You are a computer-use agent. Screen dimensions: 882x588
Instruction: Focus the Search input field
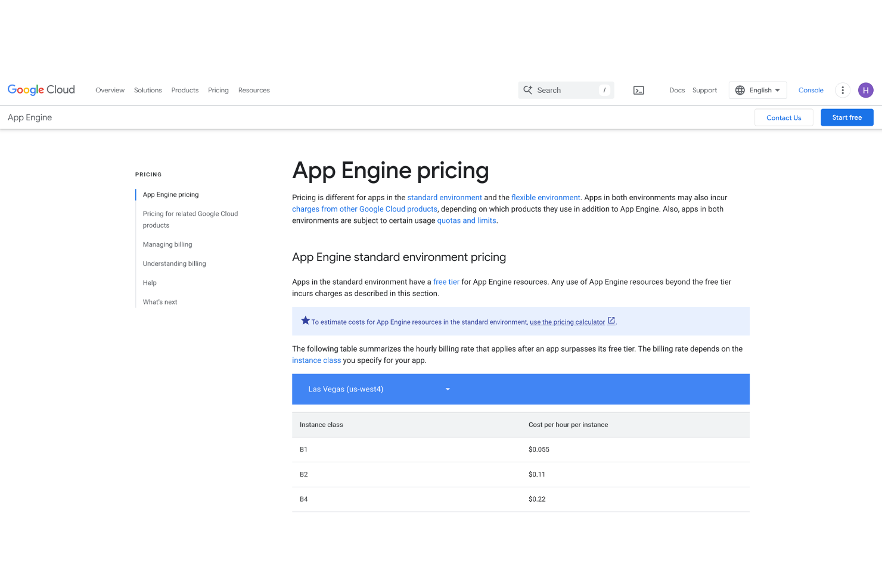click(566, 90)
